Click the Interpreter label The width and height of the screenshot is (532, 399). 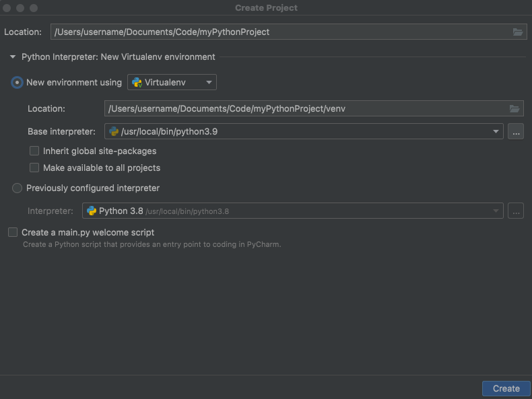51,211
